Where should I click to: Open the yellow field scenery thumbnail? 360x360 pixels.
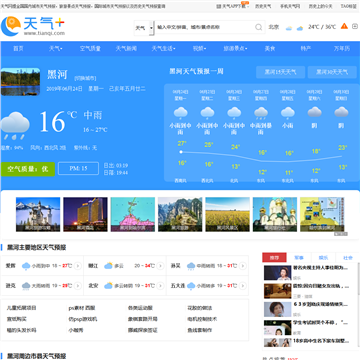(227, 214)
